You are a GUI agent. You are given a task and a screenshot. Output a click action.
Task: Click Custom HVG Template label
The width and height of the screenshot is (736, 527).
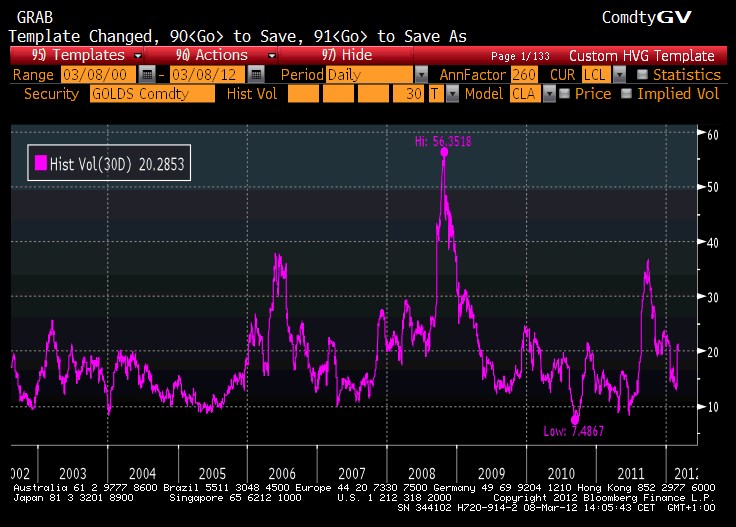[x=642, y=56]
